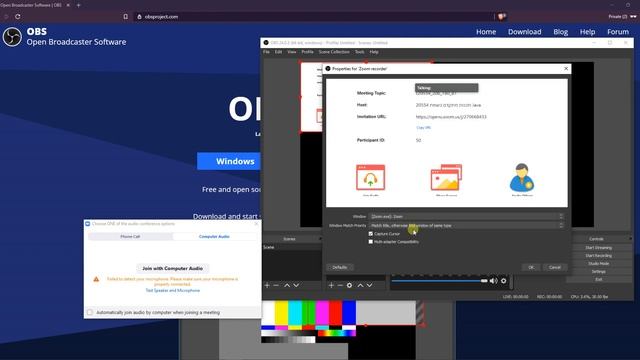Enable the Multi-adapter Compatibility checkbox
The height and width of the screenshot is (360, 640).
tap(371, 242)
